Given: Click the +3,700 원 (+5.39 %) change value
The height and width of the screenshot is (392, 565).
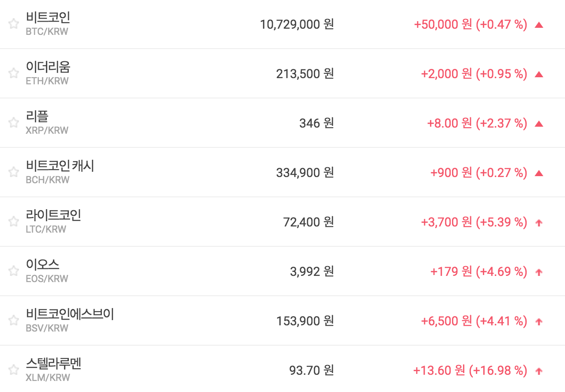Looking at the screenshot, I should pos(474,222).
